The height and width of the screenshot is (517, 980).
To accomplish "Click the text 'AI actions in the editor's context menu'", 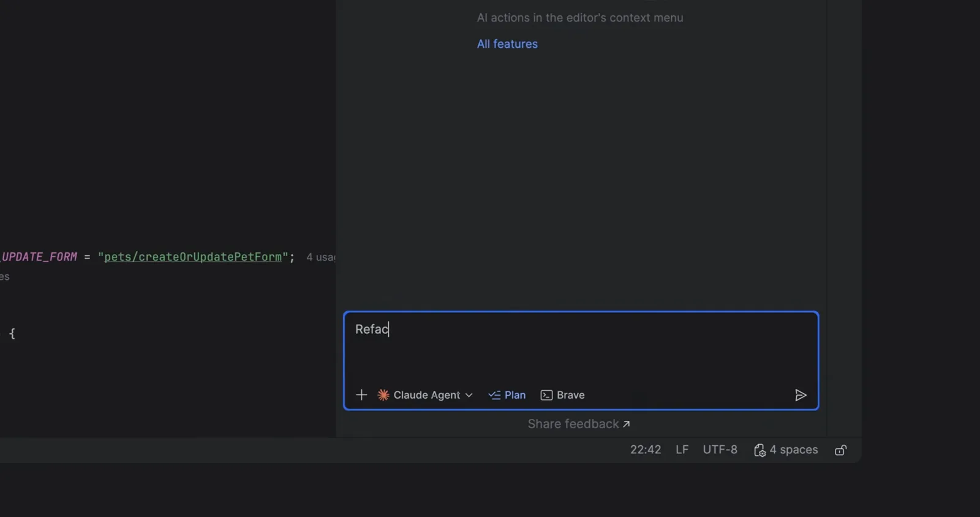I will (x=580, y=18).
